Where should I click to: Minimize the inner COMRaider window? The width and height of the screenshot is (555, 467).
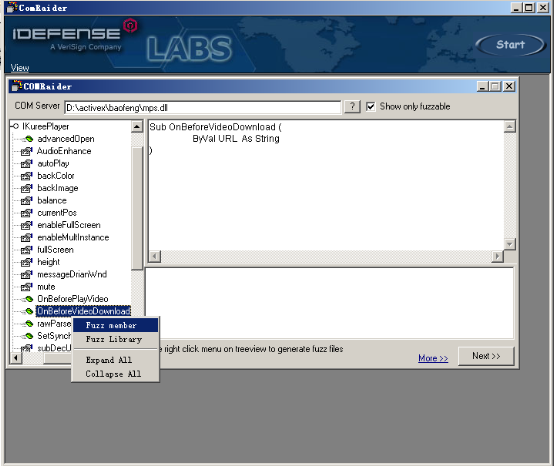tap(482, 86)
